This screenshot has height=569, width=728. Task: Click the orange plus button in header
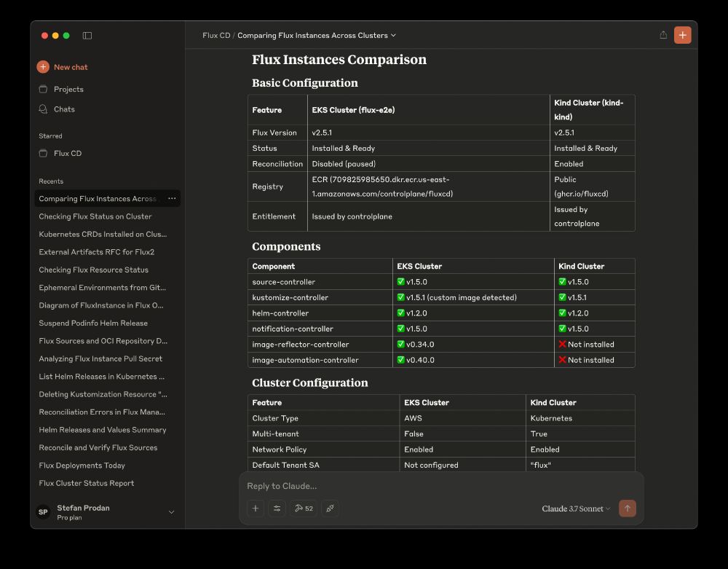683,35
